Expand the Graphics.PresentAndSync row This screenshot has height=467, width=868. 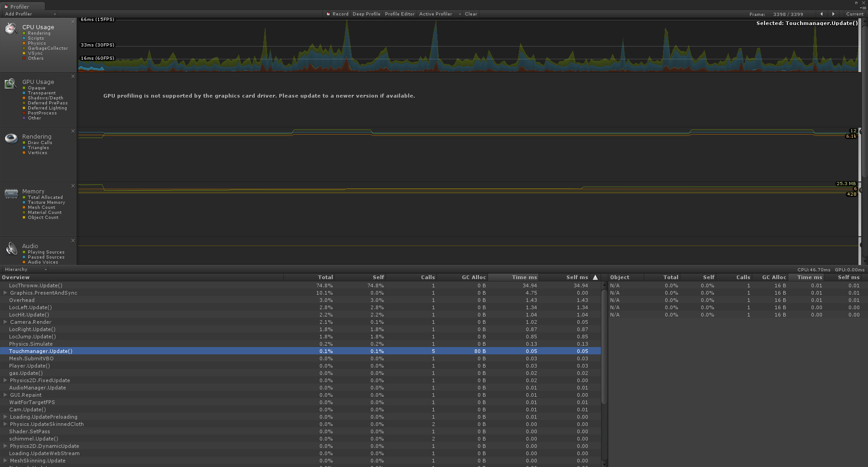[5, 293]
